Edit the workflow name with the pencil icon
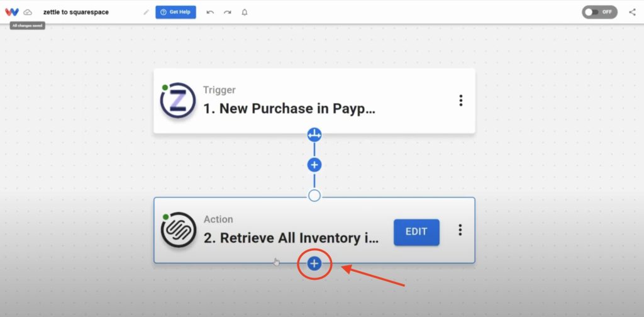Viewport: 644px width, 317px height. pyautogui.click(x=146, y=13)
